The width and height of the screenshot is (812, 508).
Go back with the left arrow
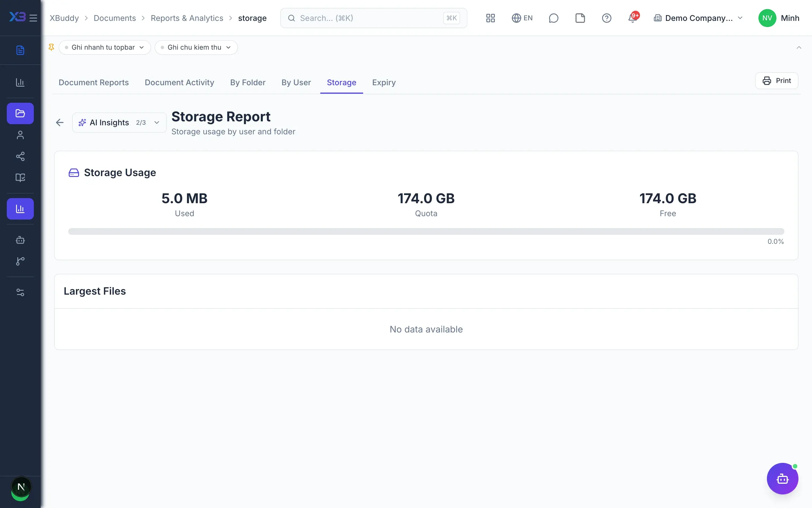60,123
